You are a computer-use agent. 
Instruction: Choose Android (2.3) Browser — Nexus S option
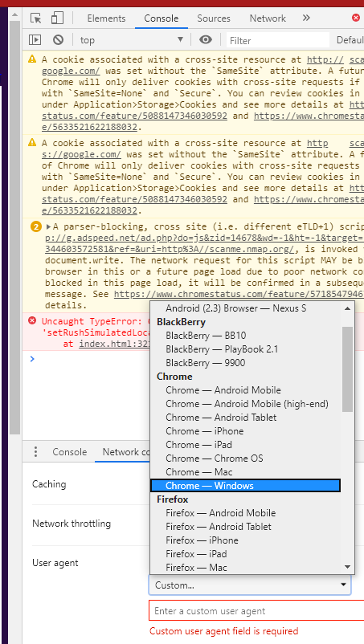(245, 308)
